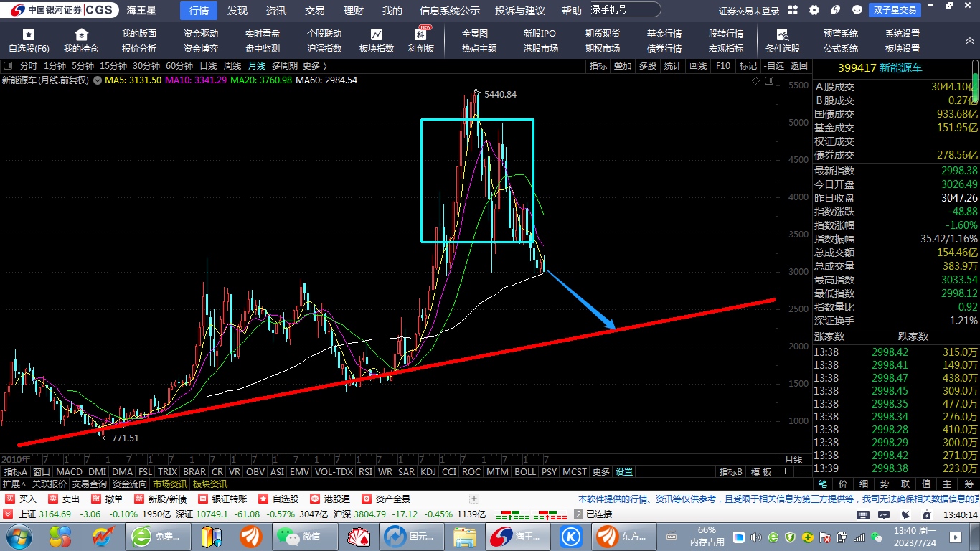The image size is (980, 551).
Task: Click the chart zoom-out minus button
Action: tap(803, 471)
